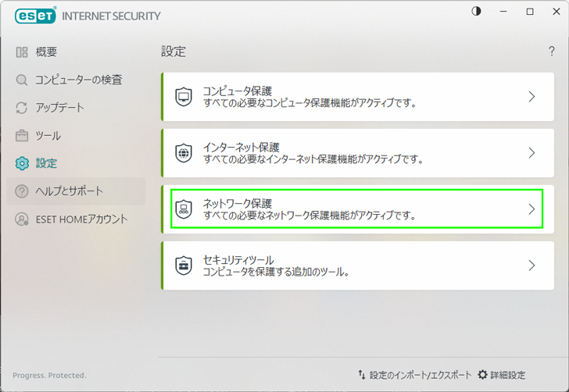This screenshot has width=569, height=392.
Task: Click the インターネット保護 globe shield icon
Action: [x=184, y=153]
